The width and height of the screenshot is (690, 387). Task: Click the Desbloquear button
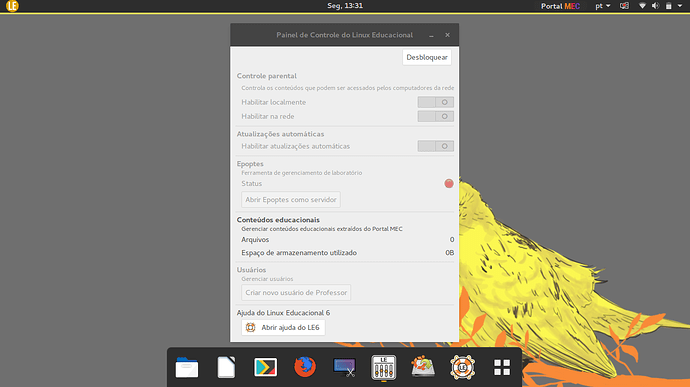[x=427, y=57]
